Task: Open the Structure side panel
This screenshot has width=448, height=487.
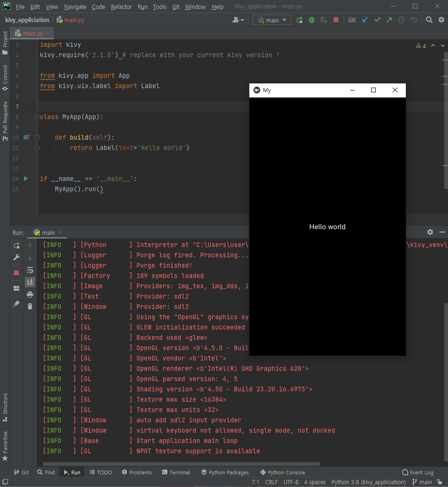Action: click(x=5, y=407)
